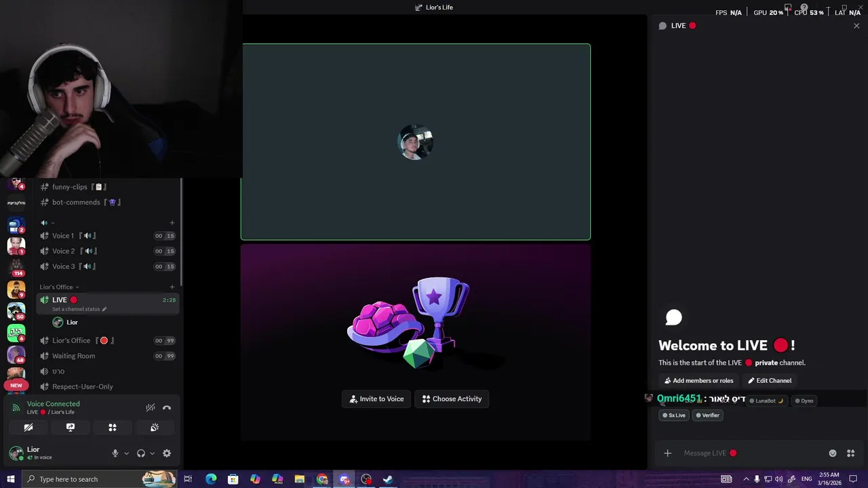Create channel in Lior's Office category
The image size is (868, 488).
click(x=172, y=287)
